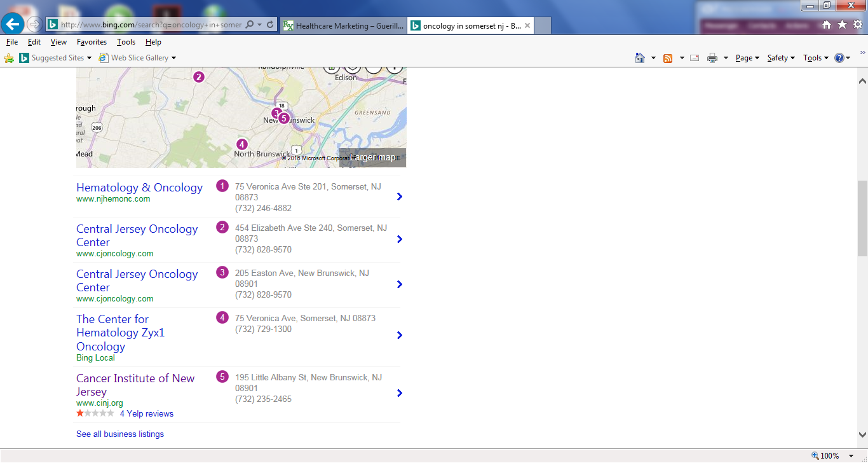Click the Print printer icon
868x463 pixels.
tap(712, 58)
